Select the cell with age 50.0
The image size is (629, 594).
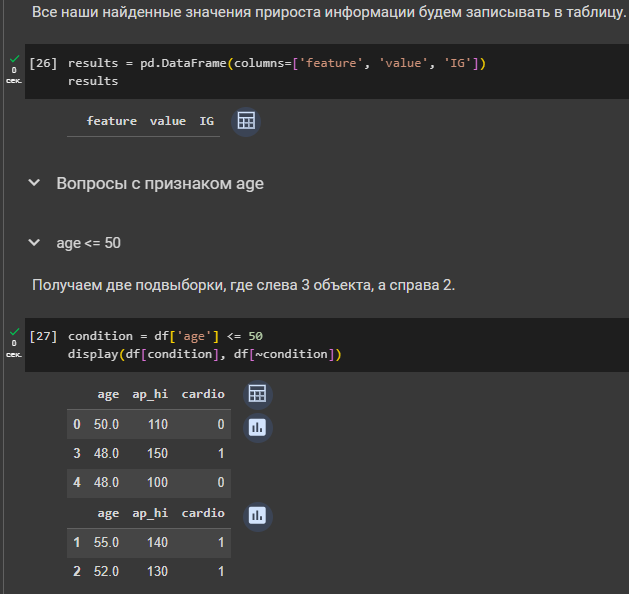pos(106,424)
